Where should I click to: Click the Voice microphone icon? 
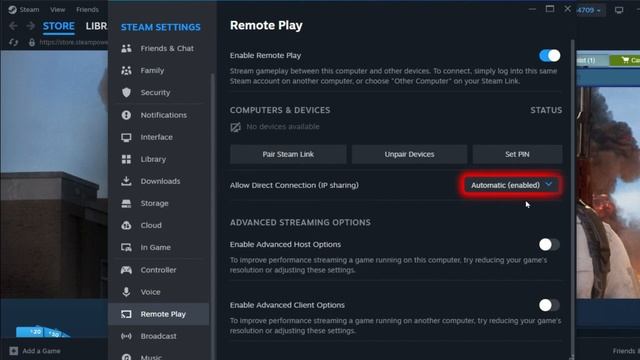126,292
